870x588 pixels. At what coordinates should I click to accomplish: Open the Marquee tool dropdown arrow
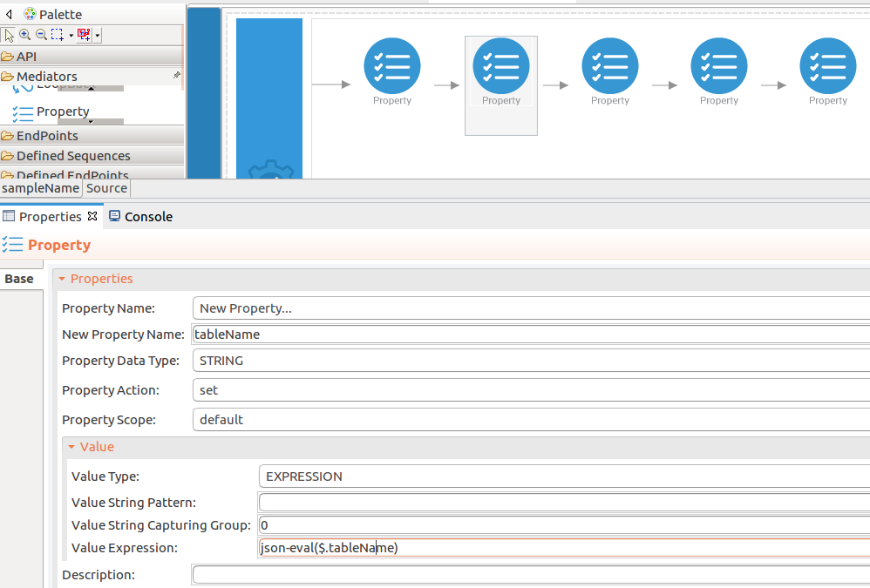tap(71, 36)
